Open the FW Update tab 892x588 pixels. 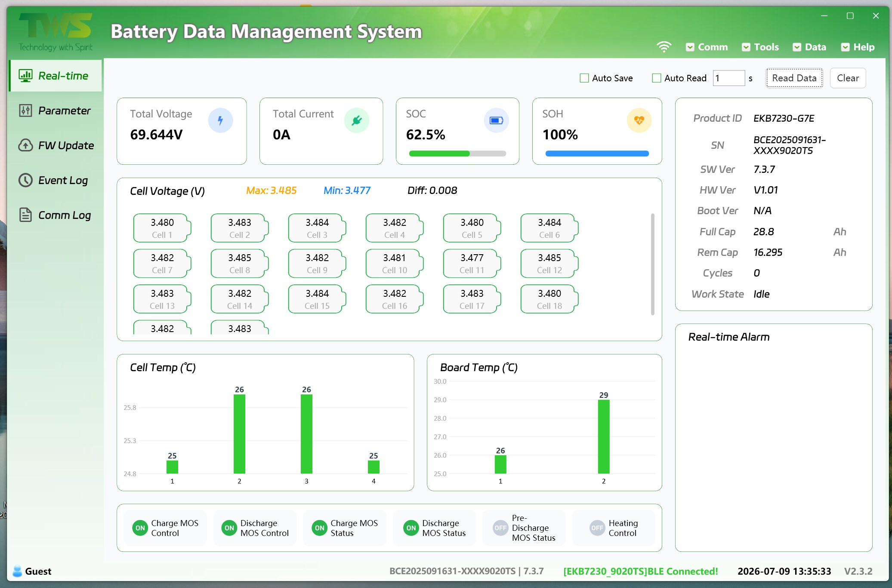[x=56, y=145]
